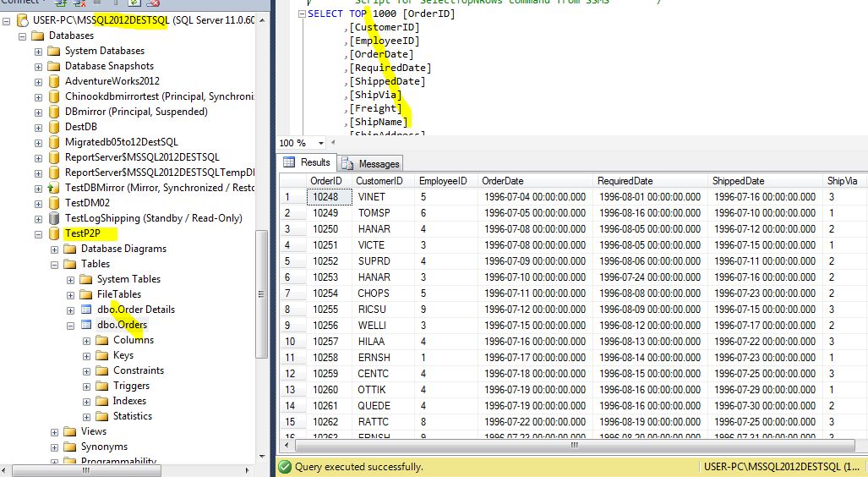The height and width of the screenshot is (477, 868).
Task: Select the CustomerID cell QUEDE
Action: pyautogui.click(x=383, y=405)
